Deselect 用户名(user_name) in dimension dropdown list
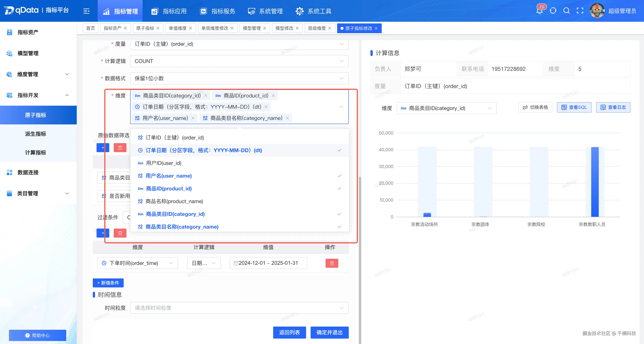The height and width of the screenshot is (344, 644). coord(168,176)
